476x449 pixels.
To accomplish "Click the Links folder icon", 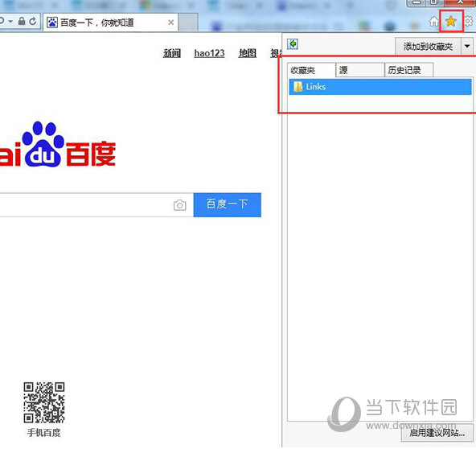I will (297, 87).
